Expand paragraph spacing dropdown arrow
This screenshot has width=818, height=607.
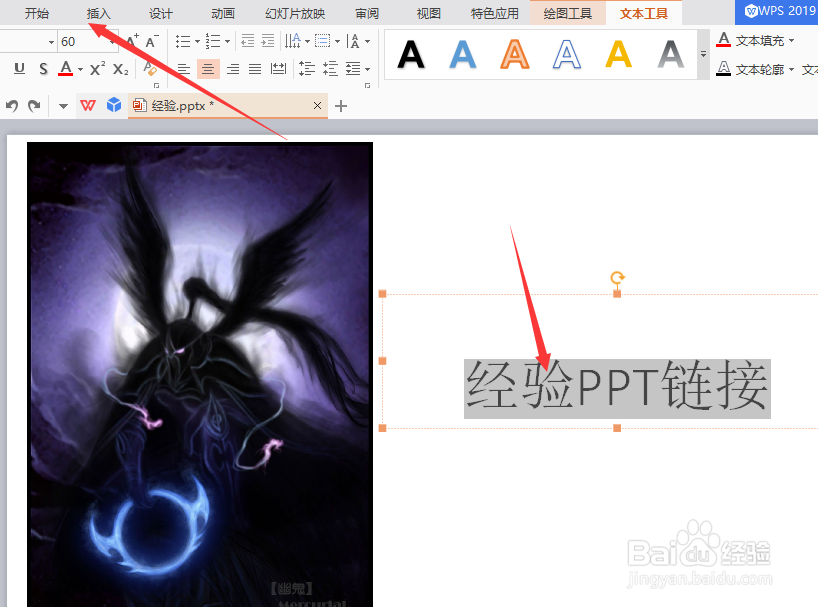368,69
